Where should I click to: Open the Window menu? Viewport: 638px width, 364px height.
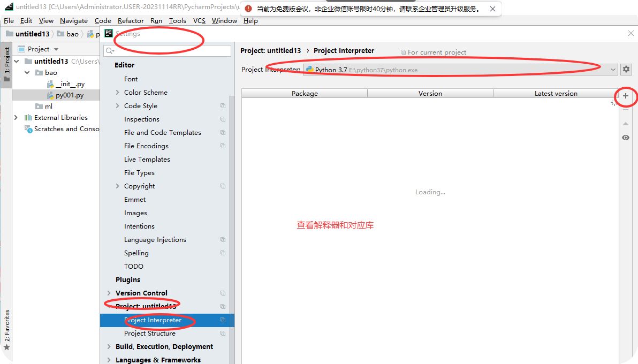coord(224,21)
